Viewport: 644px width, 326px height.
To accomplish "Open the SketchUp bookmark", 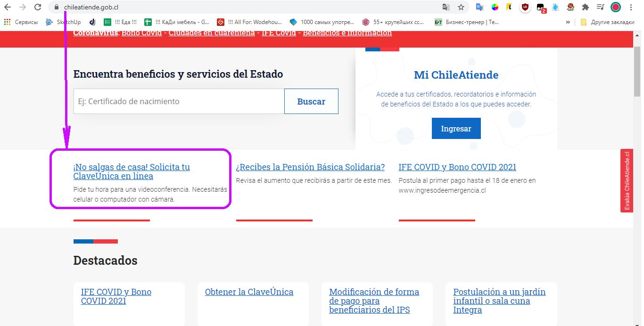I will [64, 22].
